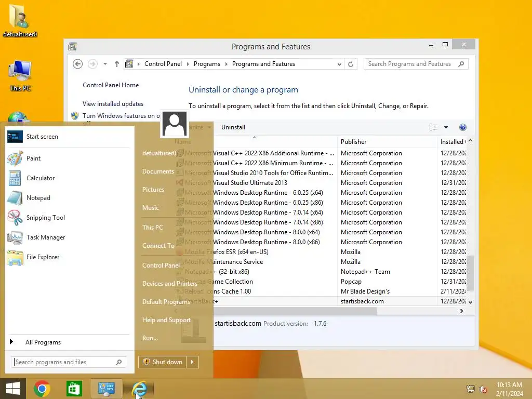The width and height of the screenshot is (532, 399).
Task: Expand the address bar history dropdown
Action: (339, 64)
